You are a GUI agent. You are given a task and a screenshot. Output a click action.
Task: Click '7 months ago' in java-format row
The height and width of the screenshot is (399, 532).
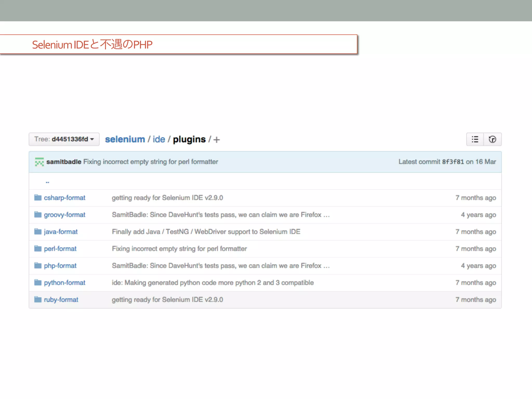click(476, 232)
